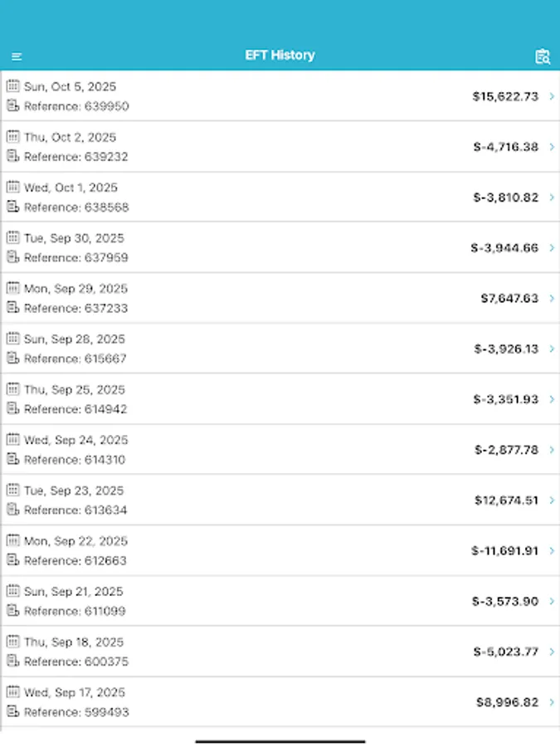Select the calendar icon for Mon, Sep 29, 2025
The width and height of the screenshot is (560, 747).
coord(12,288)
